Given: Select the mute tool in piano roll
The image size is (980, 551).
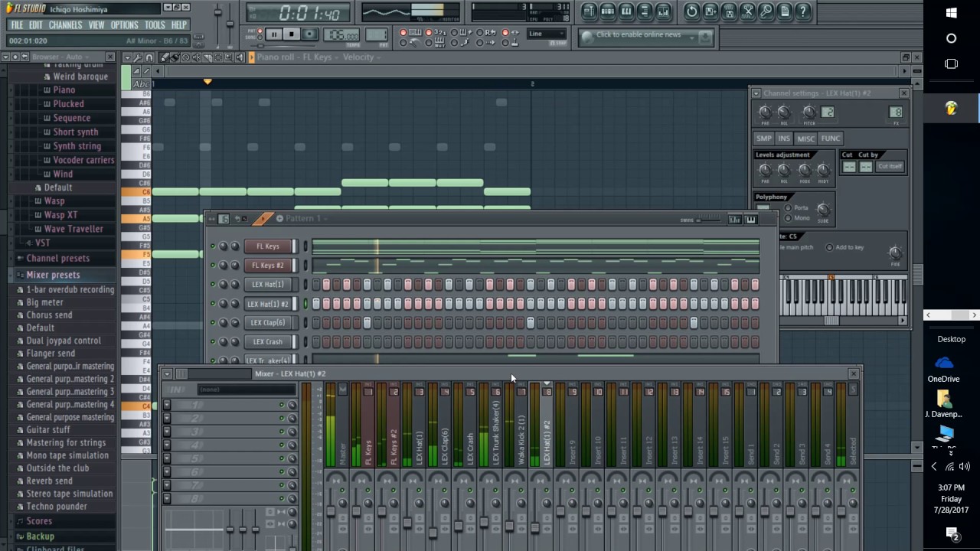Looking at the screenshot, I should pyautogui.click(x=196, y=57).
